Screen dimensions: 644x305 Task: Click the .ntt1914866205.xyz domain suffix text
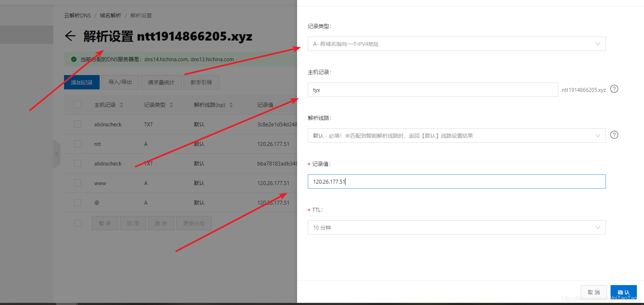[583, 90]
